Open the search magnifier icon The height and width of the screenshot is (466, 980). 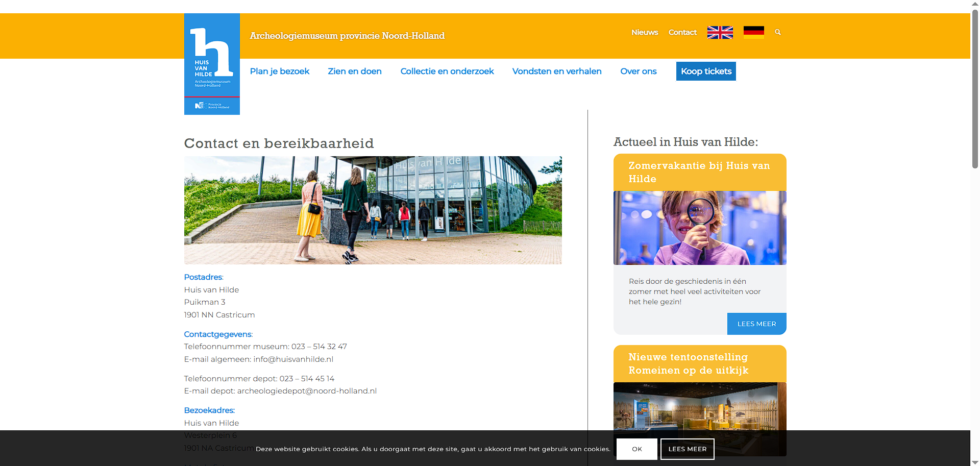click(778, 32)
